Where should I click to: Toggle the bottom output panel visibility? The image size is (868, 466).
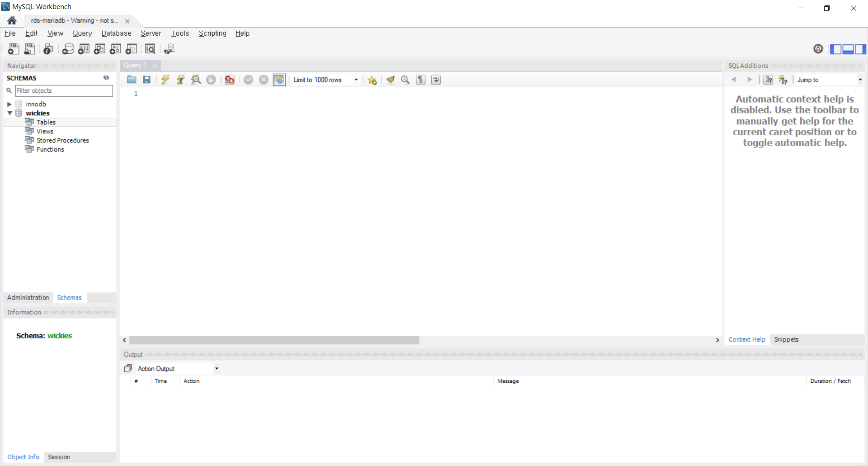[848, 49]
